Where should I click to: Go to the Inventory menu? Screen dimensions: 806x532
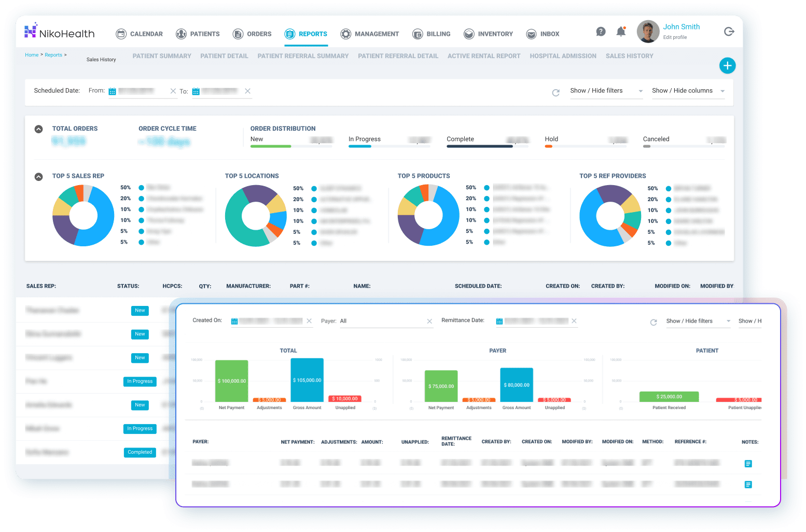point(488,34)
